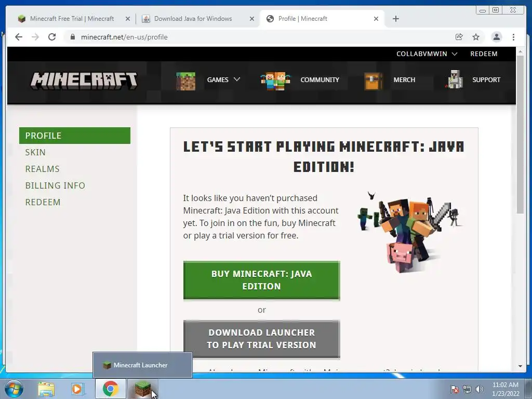Select PROFILE in the sidebar

[x=75, y=136]
